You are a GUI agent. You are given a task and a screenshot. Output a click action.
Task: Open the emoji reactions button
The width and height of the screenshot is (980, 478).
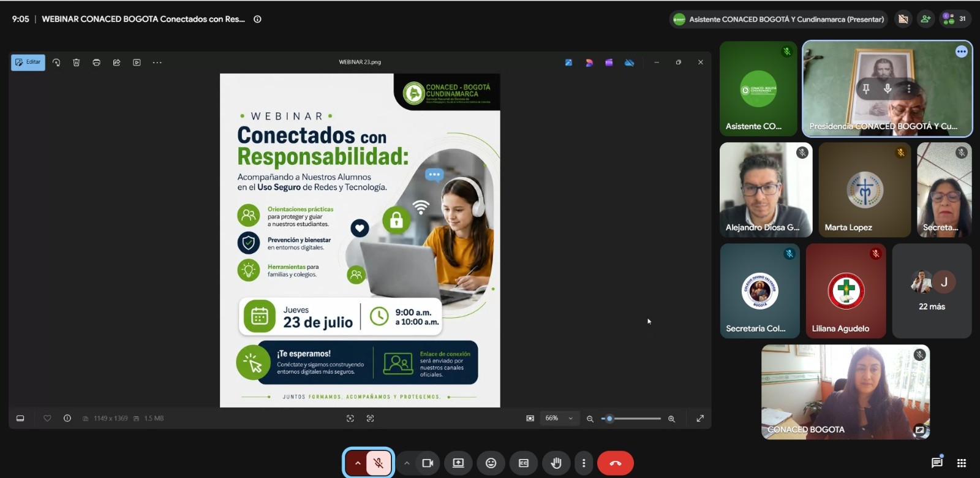[491, 463]
